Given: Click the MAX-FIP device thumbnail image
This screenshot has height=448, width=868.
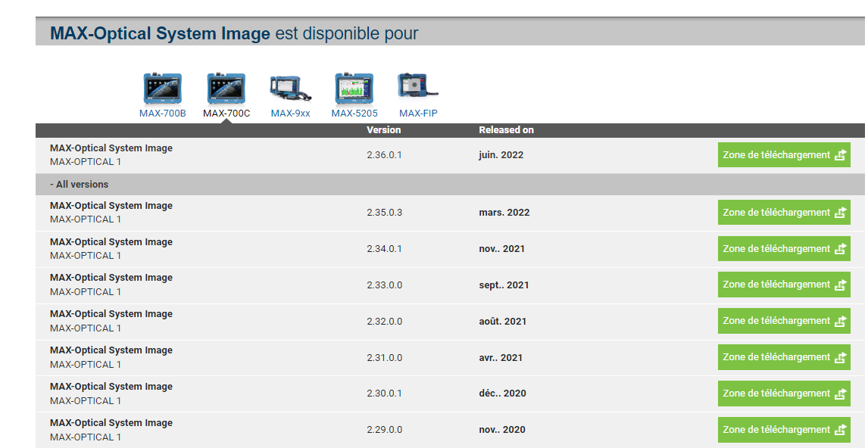Looking at the screenshot, I should tap(418, 87).
